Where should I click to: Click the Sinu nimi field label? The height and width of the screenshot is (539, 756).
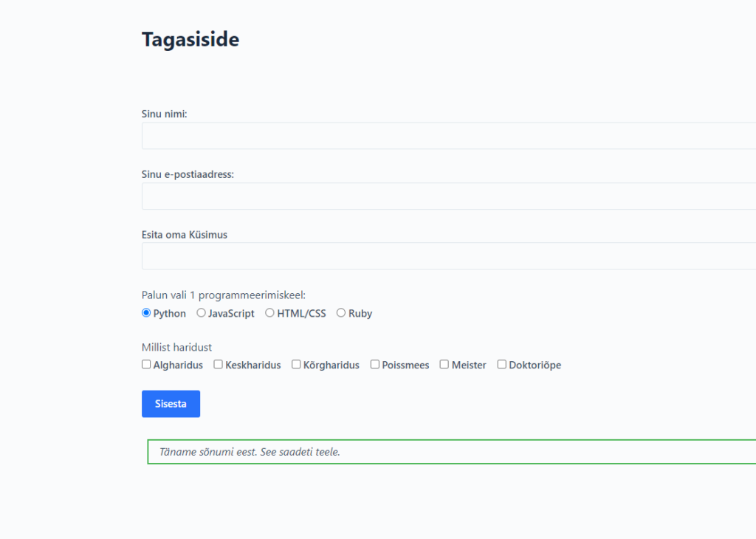click(x=164, y=114)
